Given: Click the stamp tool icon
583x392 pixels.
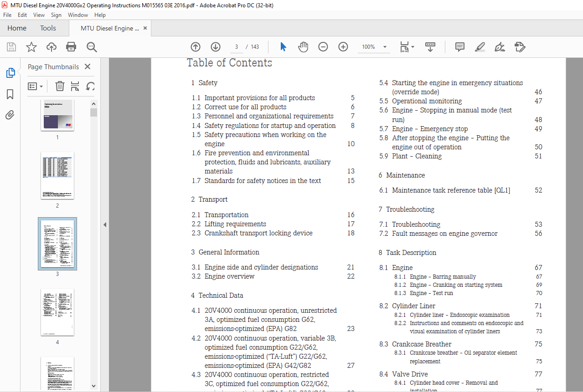Looking at the screenshot, I should (x=520, y=47).
